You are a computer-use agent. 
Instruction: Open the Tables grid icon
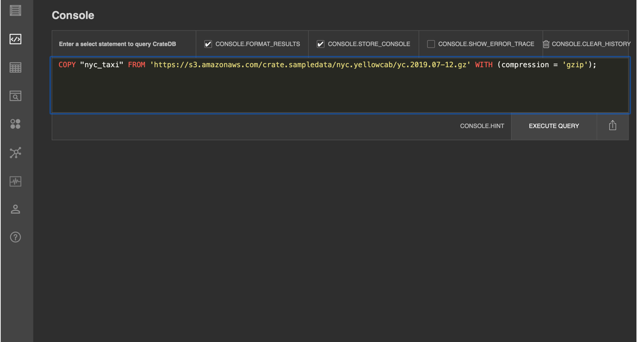16,68
